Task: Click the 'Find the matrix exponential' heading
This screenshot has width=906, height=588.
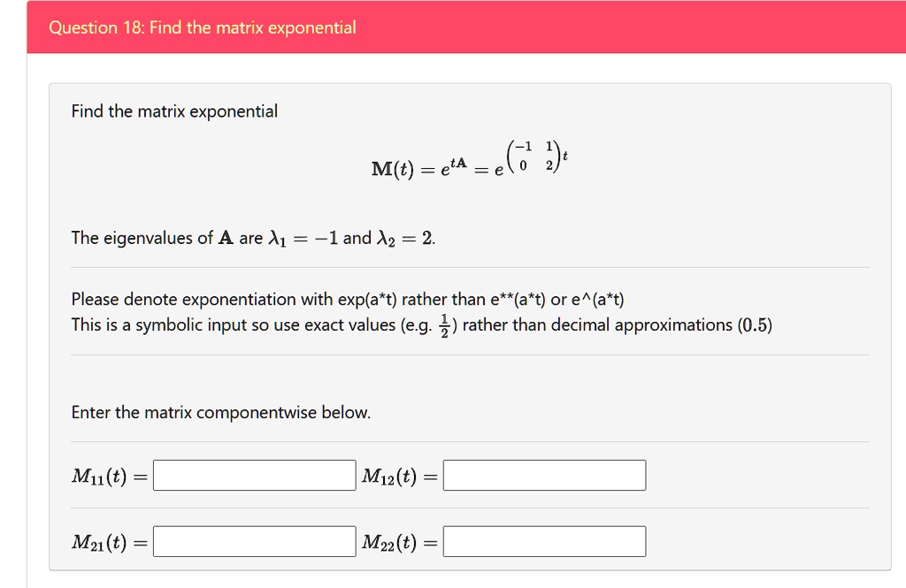Action: (174, 111)
